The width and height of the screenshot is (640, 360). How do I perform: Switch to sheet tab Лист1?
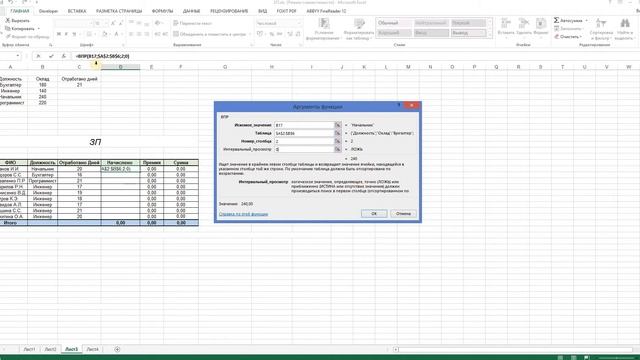pos(29,349)
